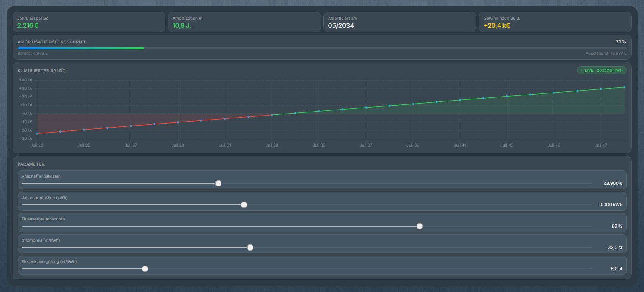
Task: Click the Ausstehend 18.937 € text
Action: tap(606, 54)
